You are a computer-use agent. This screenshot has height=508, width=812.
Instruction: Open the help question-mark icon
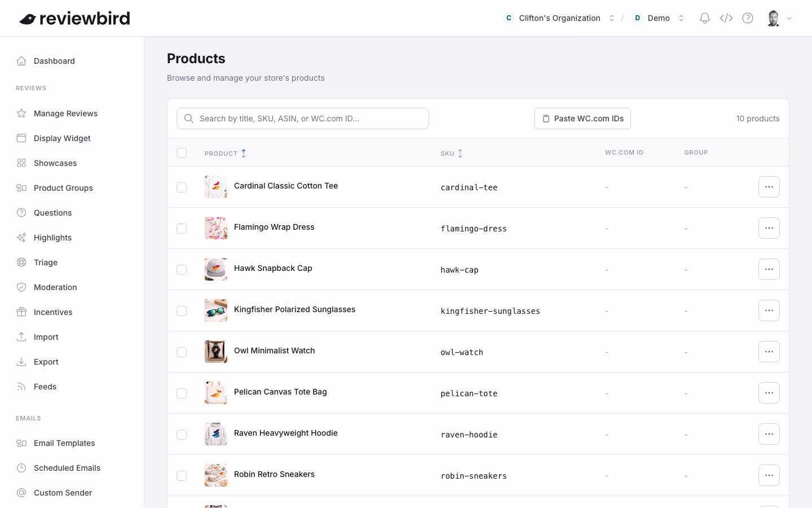point(748,18)
